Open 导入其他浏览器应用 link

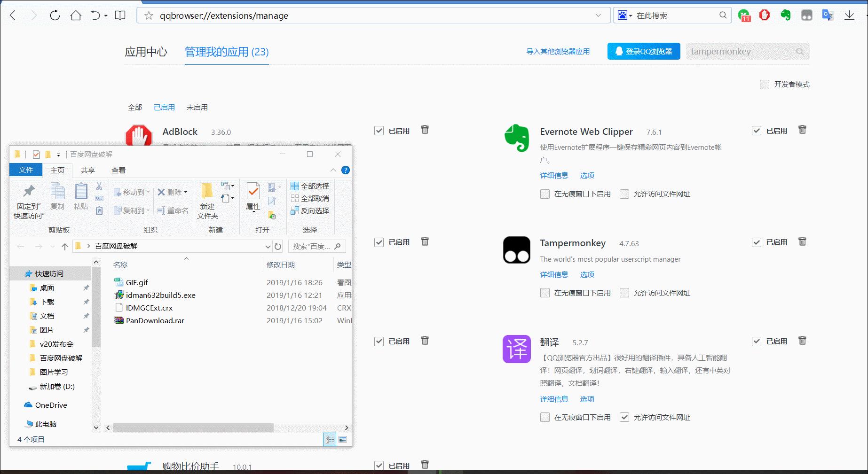[x=558, y=52]
